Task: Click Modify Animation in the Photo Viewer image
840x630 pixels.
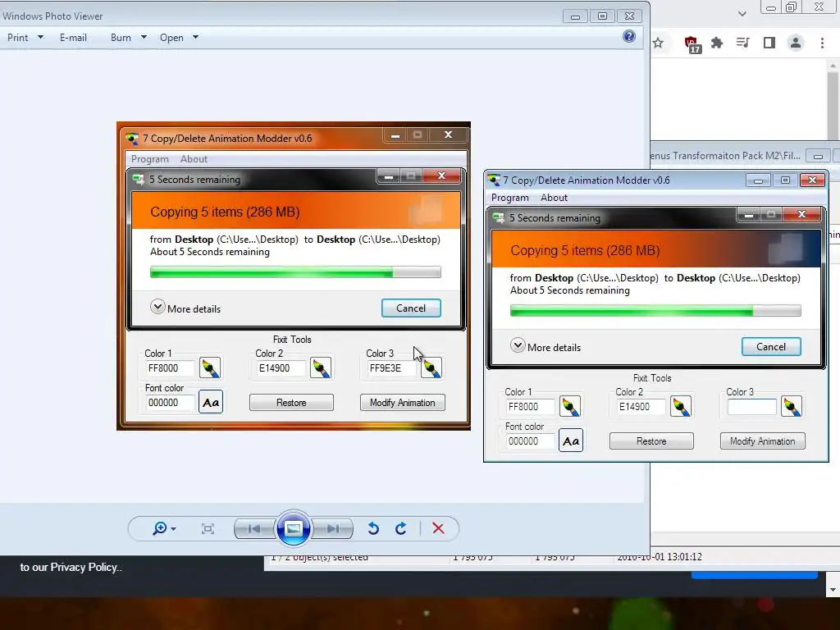Action: tap(402, 402)
